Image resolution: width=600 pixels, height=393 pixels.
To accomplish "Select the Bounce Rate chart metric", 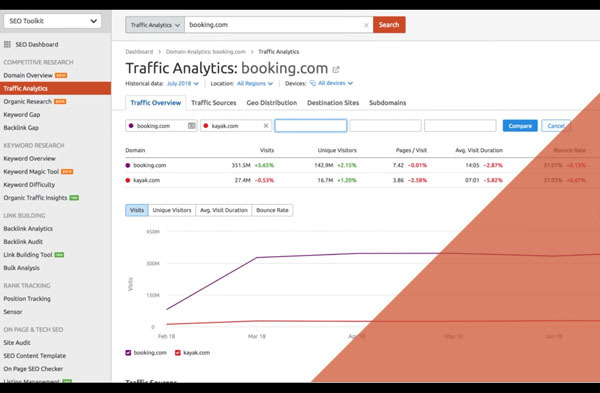I will [x=272, y=210].
